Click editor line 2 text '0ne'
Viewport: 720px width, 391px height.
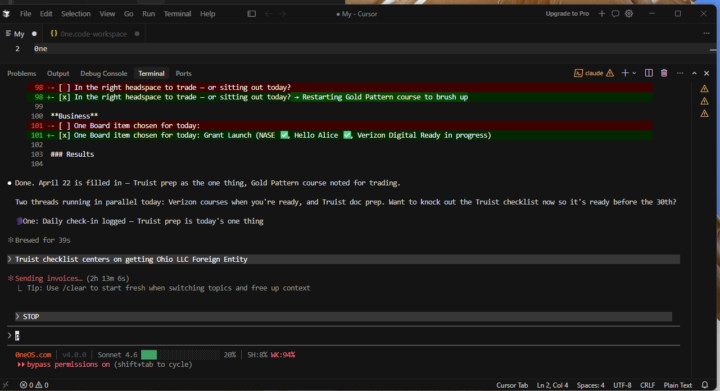click(40, 49)
